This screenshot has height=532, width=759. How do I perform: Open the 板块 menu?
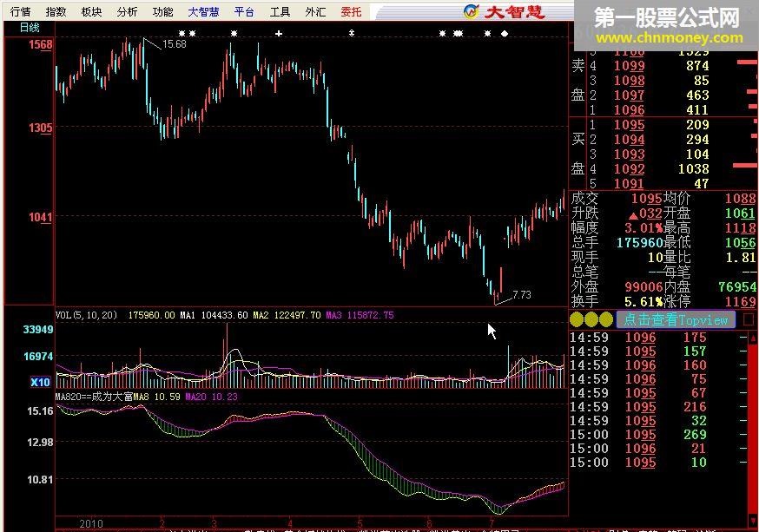click(x=91, y=11)
